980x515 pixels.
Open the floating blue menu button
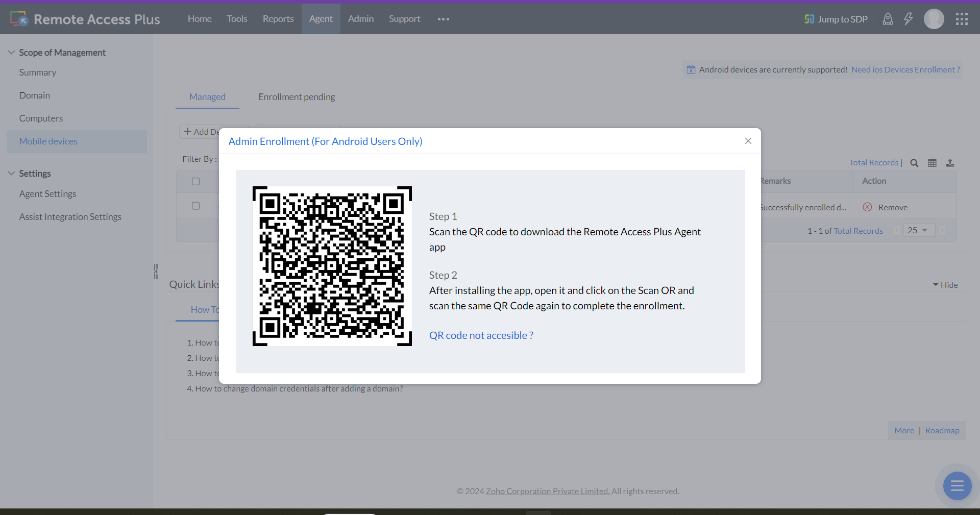(x=958, y=486)
